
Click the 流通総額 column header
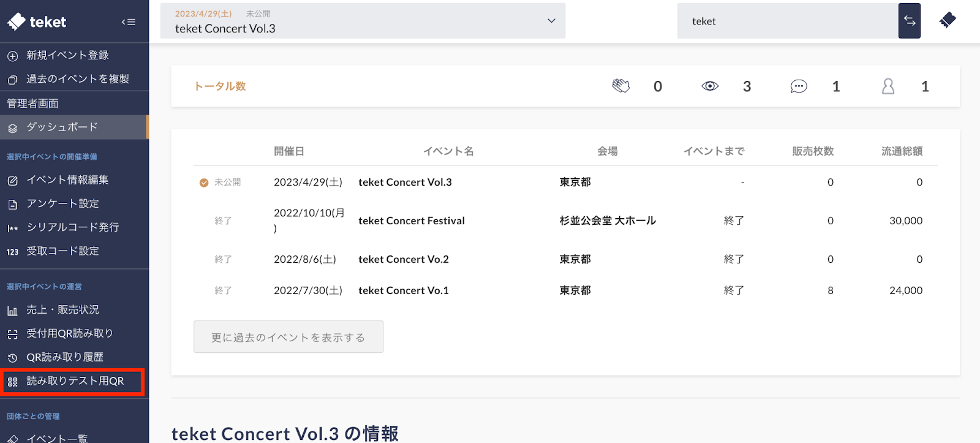902,151
